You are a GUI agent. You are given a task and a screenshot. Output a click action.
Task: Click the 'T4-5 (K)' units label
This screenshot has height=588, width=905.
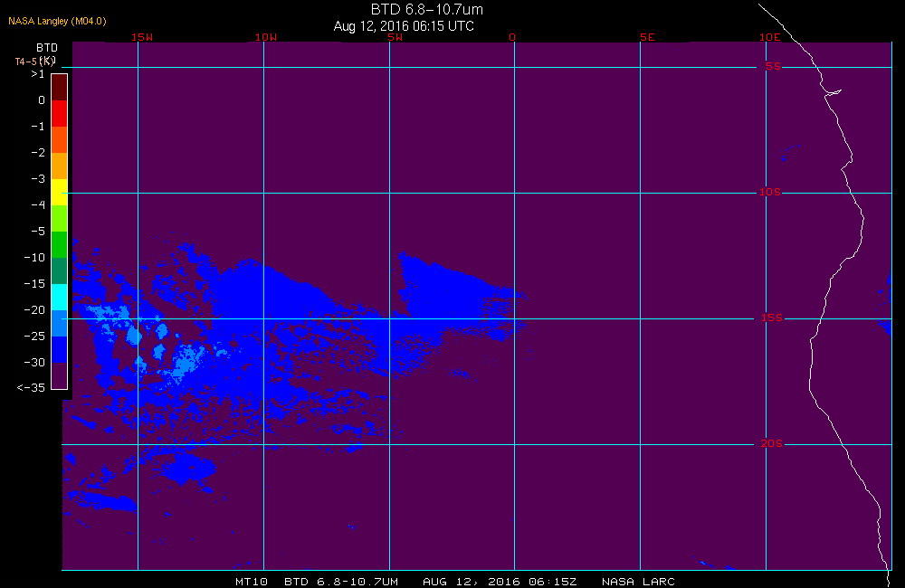35,62
